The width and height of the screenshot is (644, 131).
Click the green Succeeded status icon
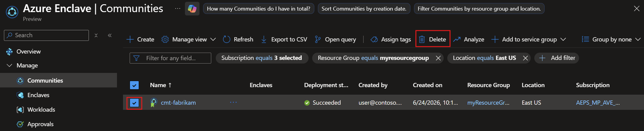307,103
